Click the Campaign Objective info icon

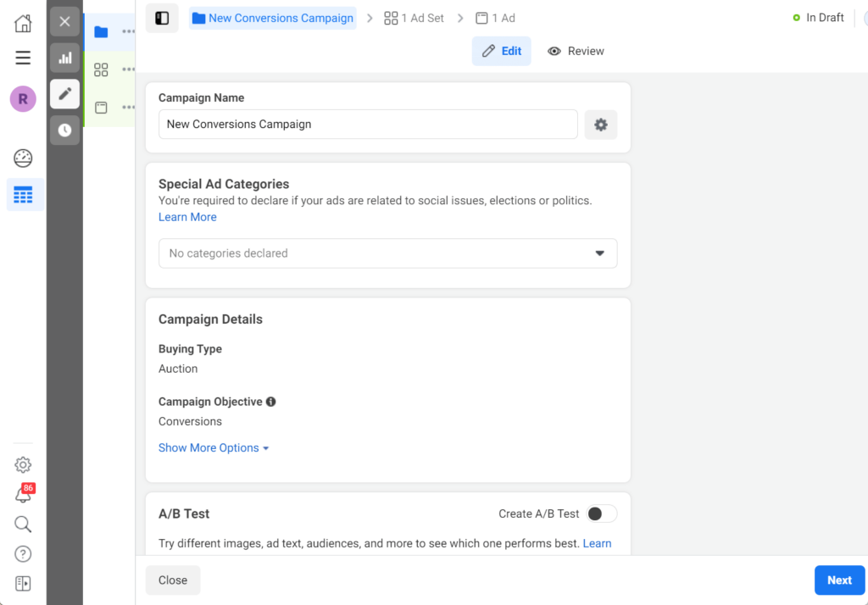[270, 402]
